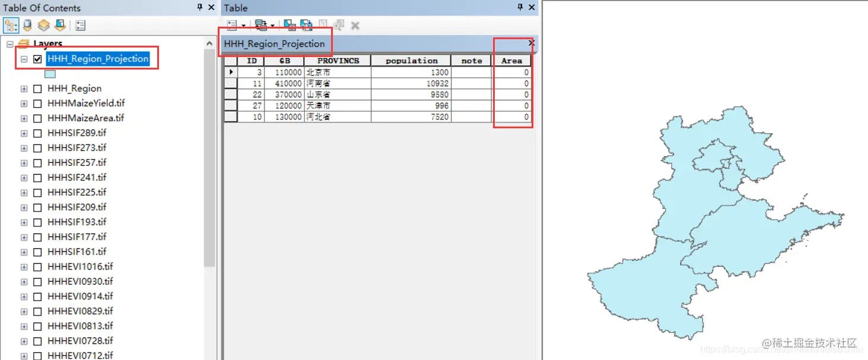Collapse the Layers data frame

pos(9,43)
